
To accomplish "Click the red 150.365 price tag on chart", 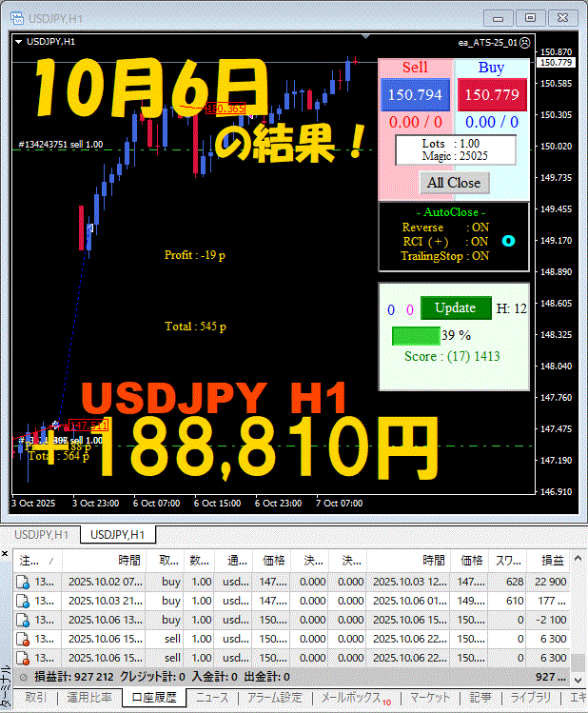I will point(225,109).
